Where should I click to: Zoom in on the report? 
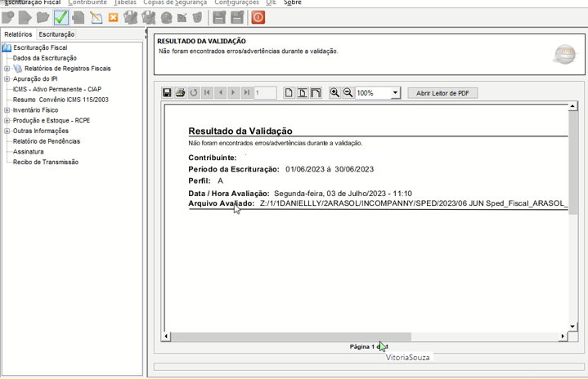pos(334,92)
